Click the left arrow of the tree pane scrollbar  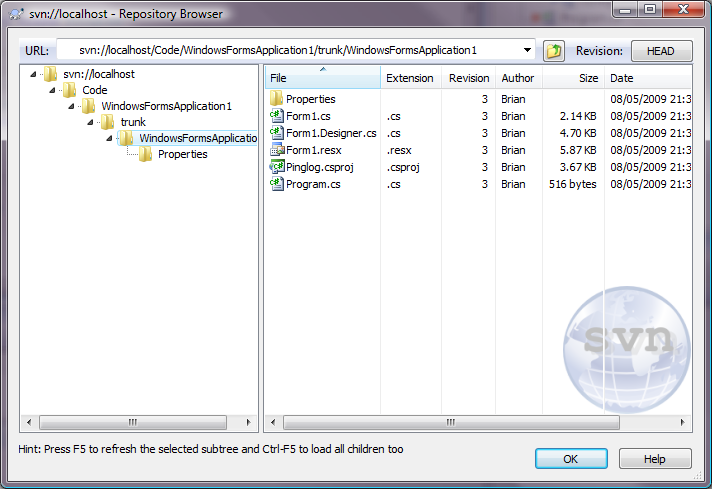coord(29,422)
